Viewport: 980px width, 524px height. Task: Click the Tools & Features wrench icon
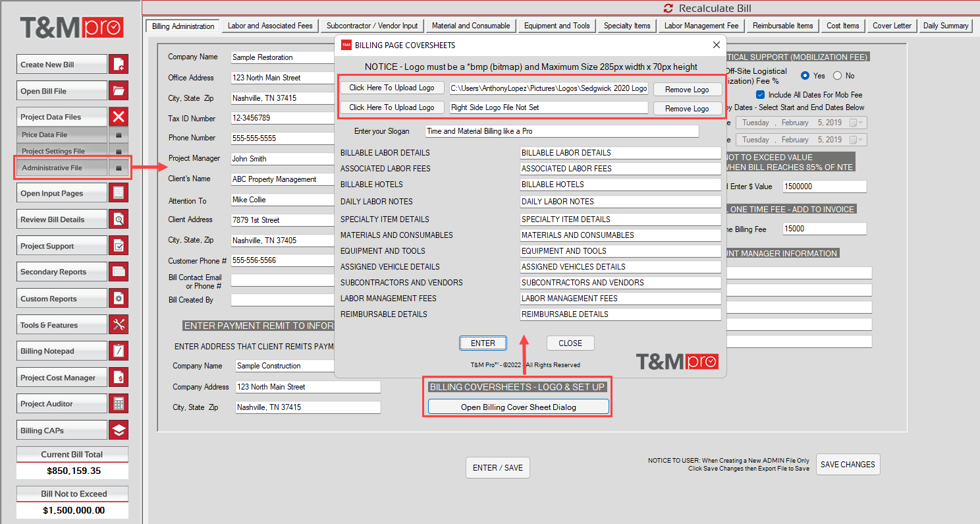tap(119, 325)
